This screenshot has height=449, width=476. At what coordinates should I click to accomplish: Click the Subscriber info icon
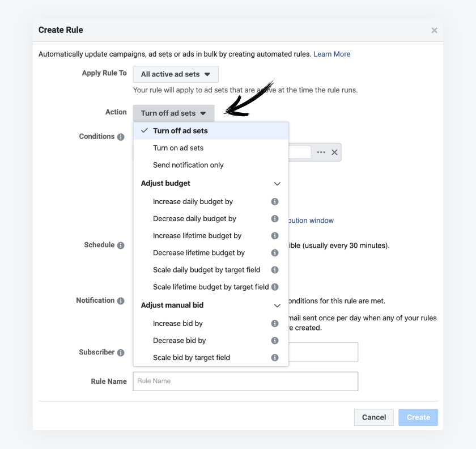(x=121, y=353)
